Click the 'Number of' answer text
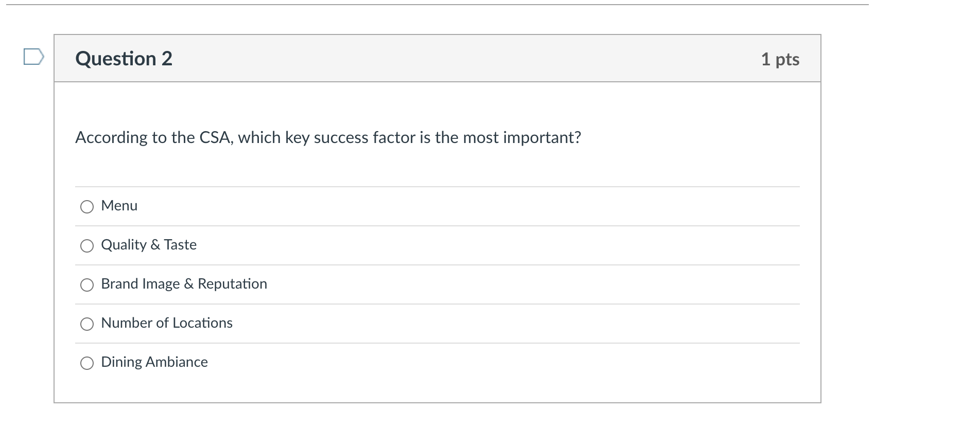This screenshot has height=428, width=980. [x=134, y=323]
